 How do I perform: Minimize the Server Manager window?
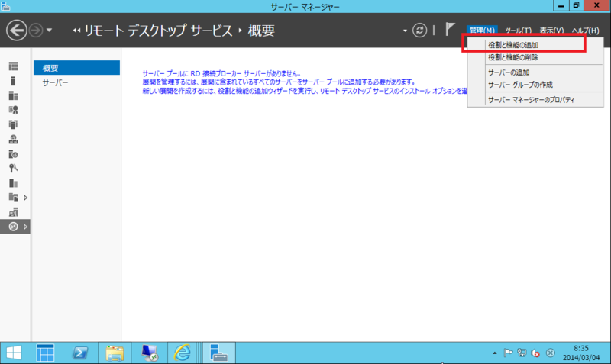(561, 5)
